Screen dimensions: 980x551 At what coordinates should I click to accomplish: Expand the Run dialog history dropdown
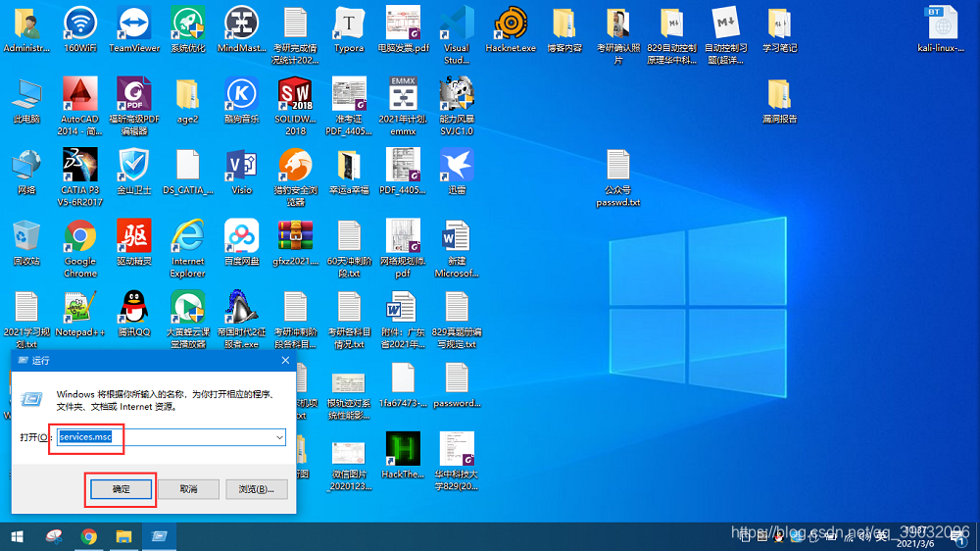279,437
